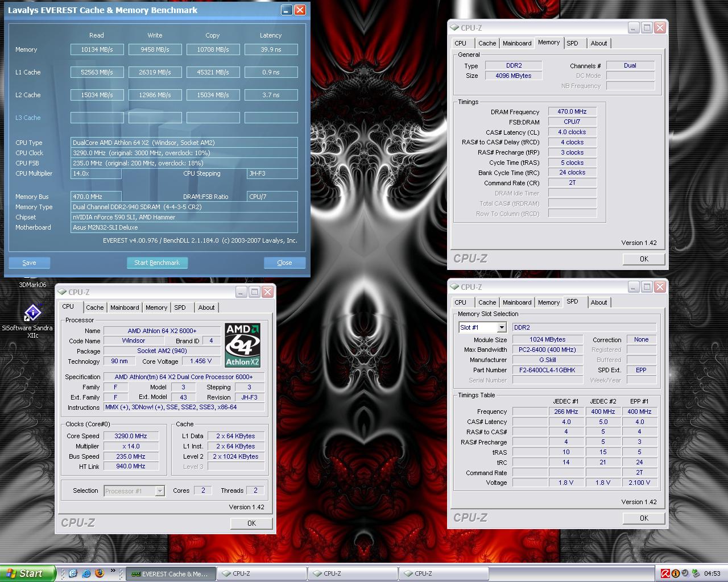Click the Memory Latency 39.9 ns field
The height and width of the screenshot is (582, 728).
271,49
